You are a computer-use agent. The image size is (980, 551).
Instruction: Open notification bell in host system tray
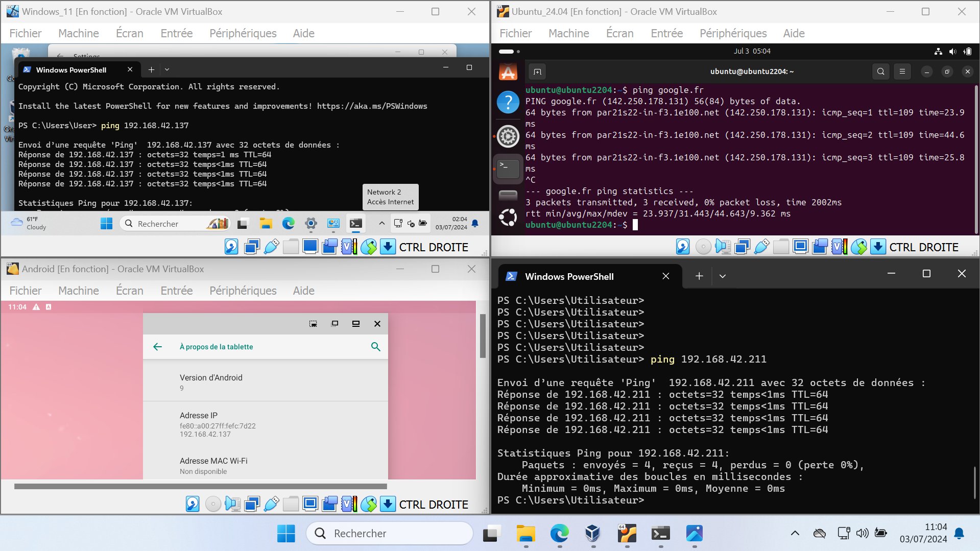tap(959, 533)
